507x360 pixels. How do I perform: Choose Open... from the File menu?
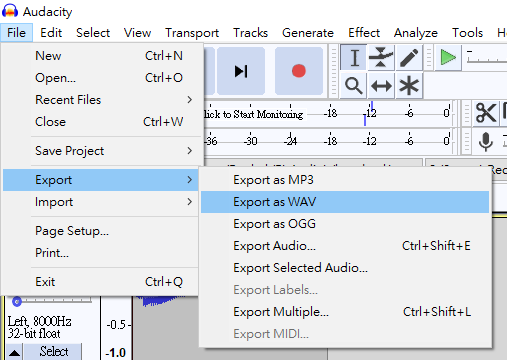(101, 78)
